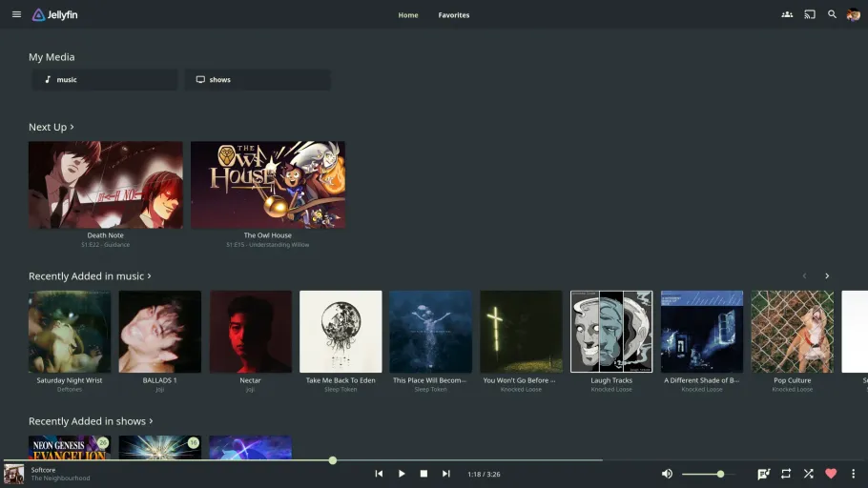Open You Won't Go Before album cover
The height and width of the screenshot is (488, 868).
[521, 332]
